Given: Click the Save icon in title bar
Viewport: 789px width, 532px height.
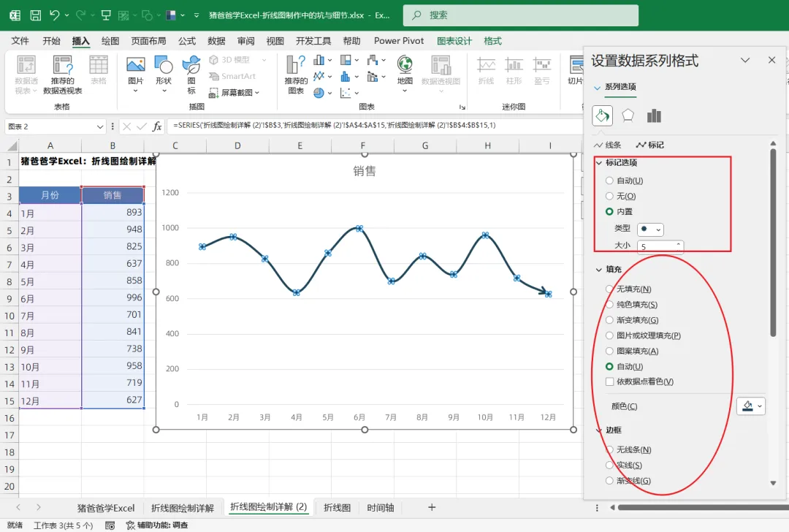Looking at the screenshot, I should pyautogui.click(x=35, y=15).
